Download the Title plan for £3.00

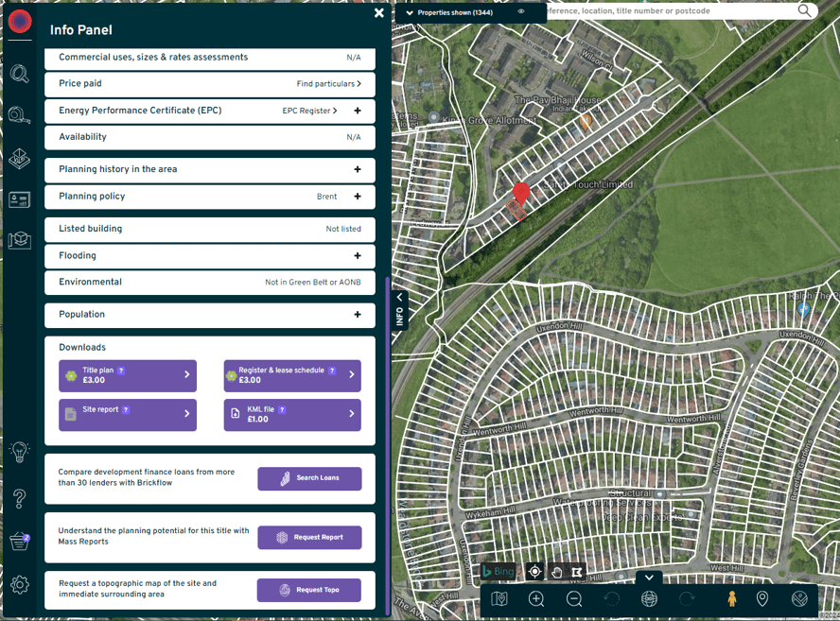click(128, 375)
